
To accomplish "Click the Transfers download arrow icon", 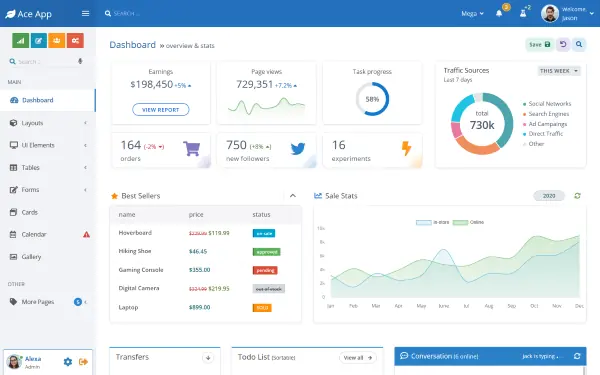I will click(208, 358).
